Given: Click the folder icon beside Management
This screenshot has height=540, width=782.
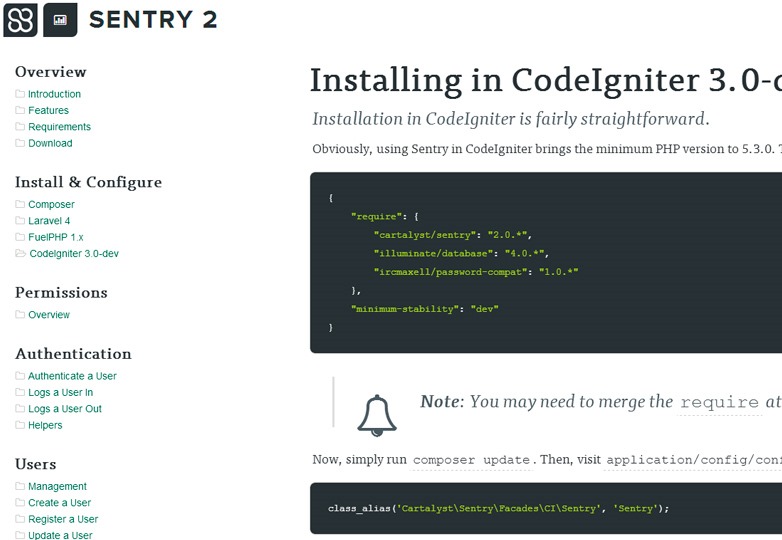Looking at the screenshot, I should [20, 487].
